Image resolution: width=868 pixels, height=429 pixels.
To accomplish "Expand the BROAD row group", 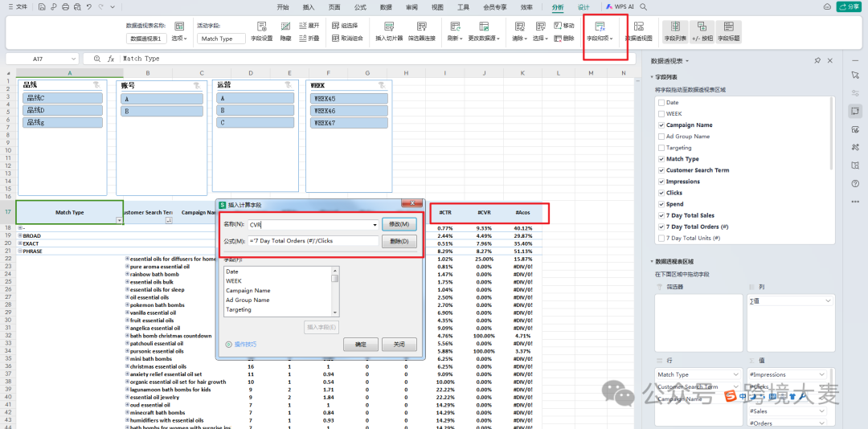I will click(x=20, y=236).
